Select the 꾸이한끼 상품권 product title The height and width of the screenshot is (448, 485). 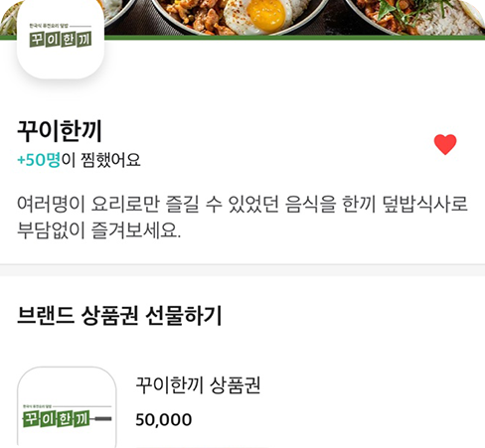coord(198,385)
